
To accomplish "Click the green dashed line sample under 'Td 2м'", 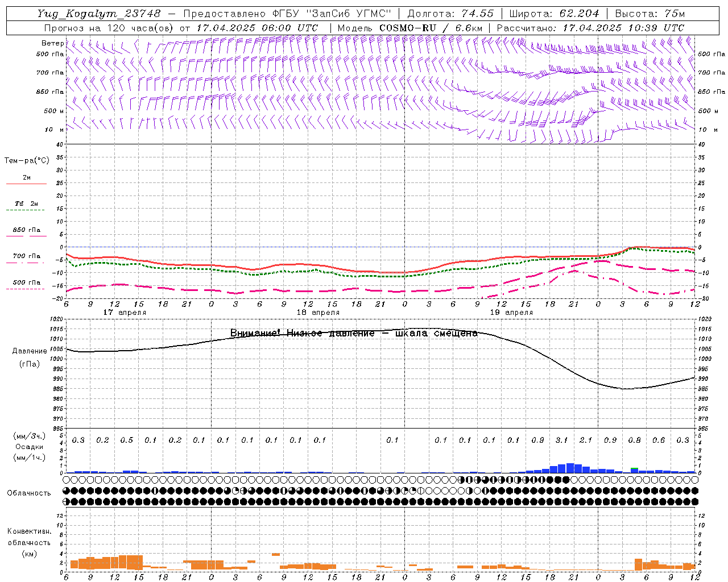I will [25, 210].
